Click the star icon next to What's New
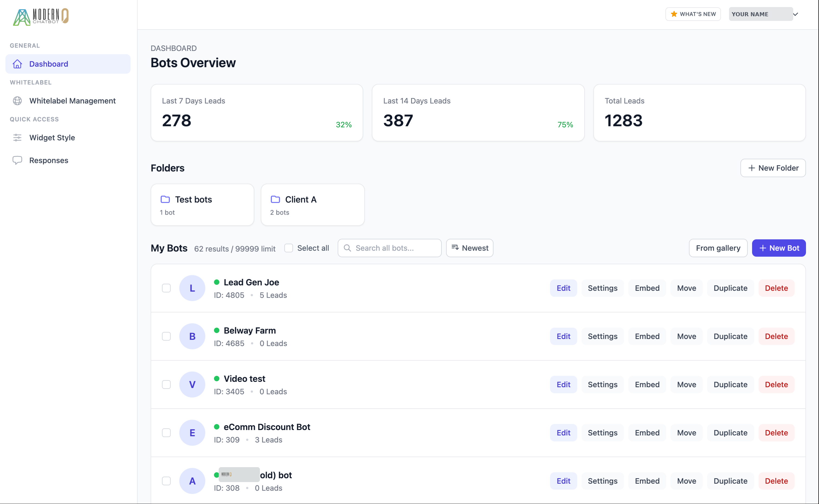This screenshot has width=819, height=504. coord(673,14)
